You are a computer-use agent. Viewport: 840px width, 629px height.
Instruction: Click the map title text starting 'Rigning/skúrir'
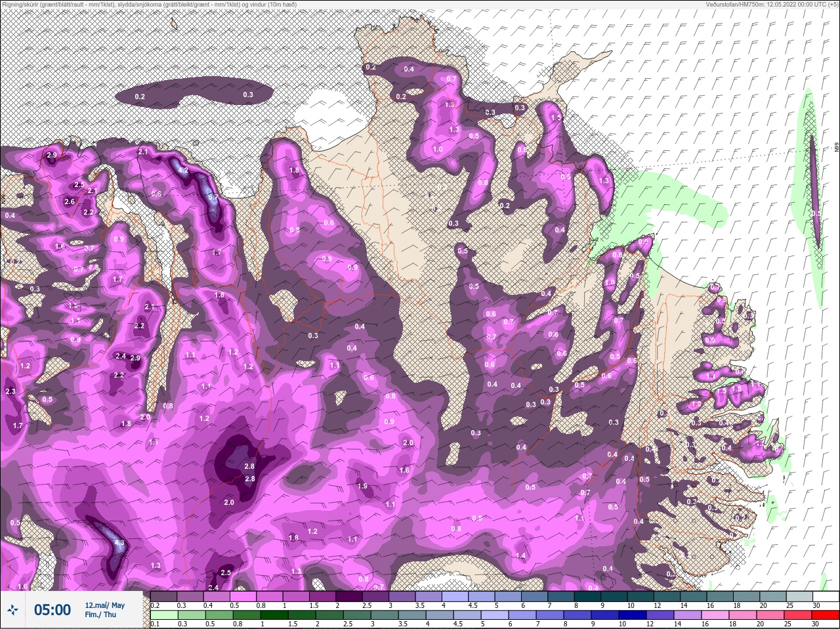[149, 5]
